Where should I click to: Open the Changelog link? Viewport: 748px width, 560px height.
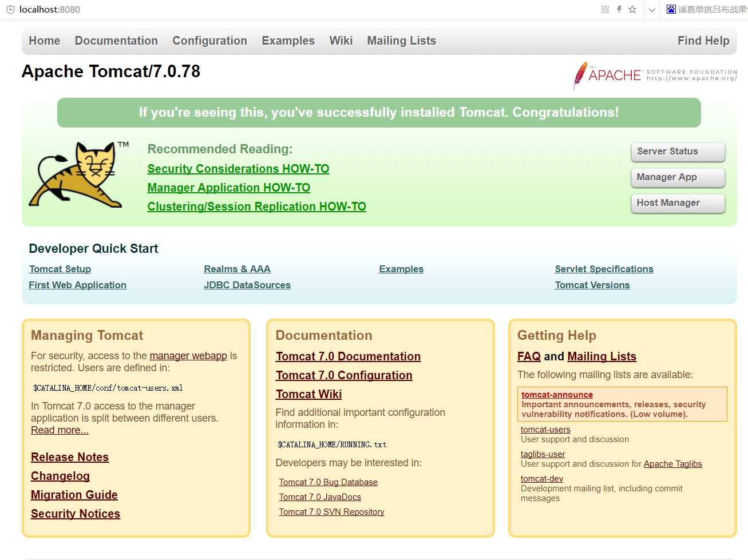[60, 476]
